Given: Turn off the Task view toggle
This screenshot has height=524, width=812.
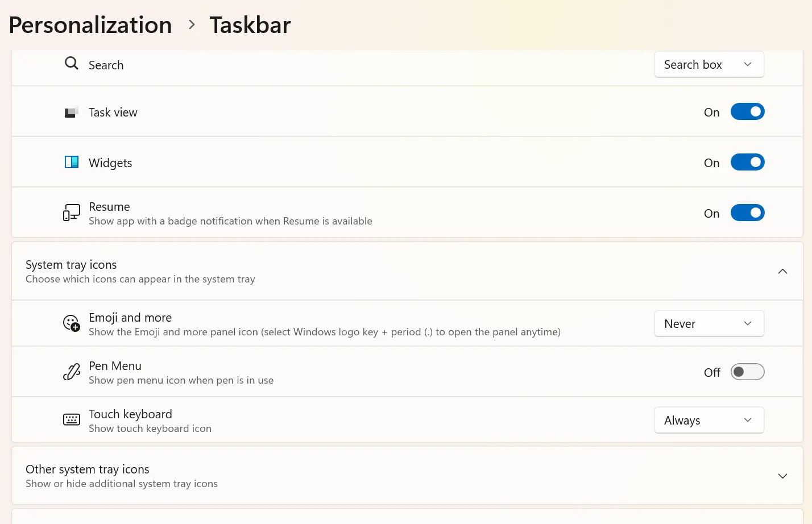Looking at the screenshot, I should coord(747,112).
